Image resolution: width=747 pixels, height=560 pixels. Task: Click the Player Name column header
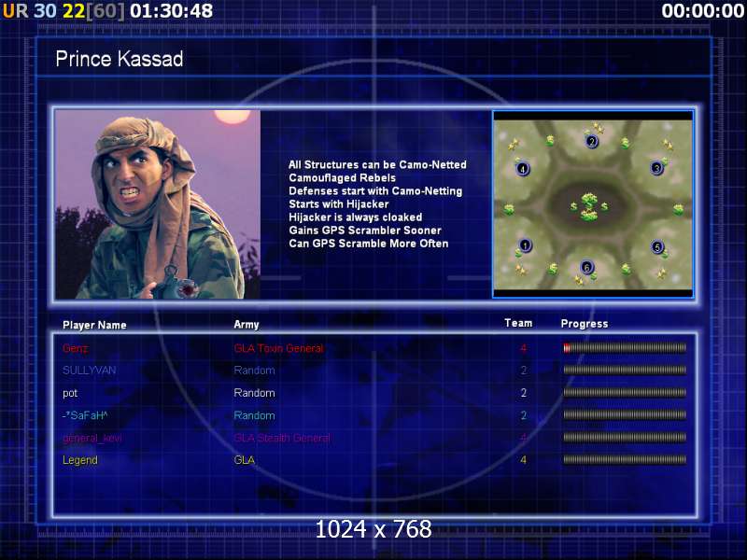[x=94, y=325]
